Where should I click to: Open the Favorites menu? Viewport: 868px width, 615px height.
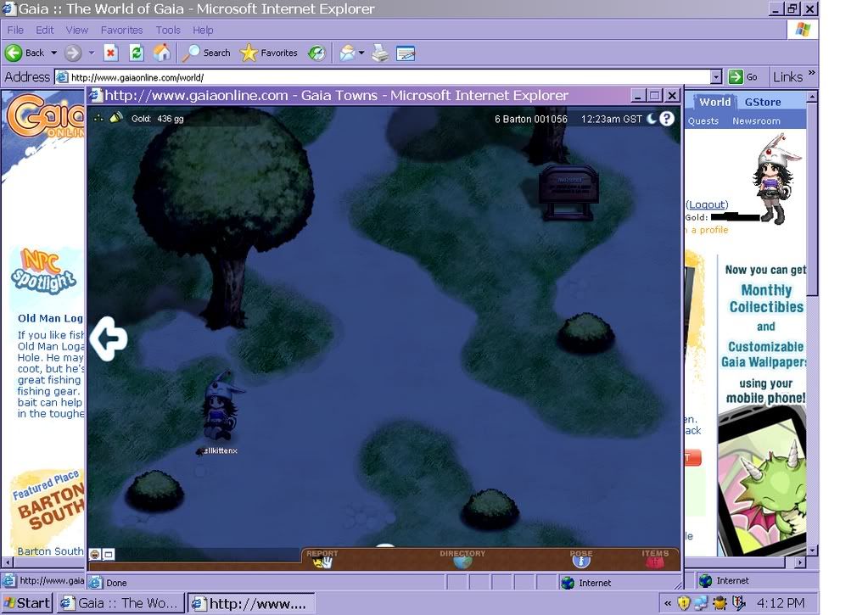point(122,30)
